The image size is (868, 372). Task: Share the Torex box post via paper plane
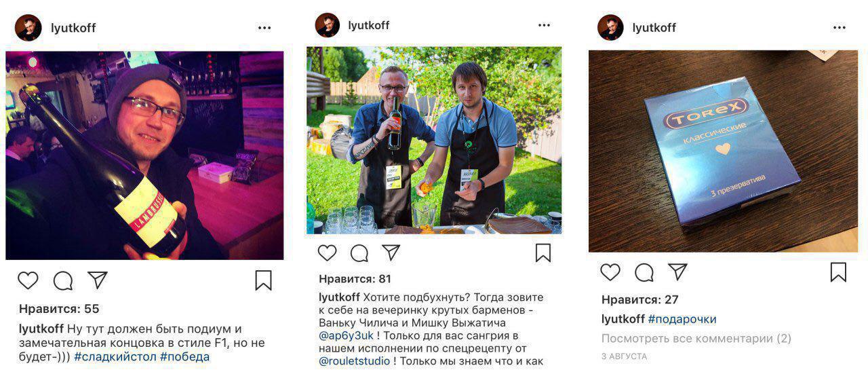pos(678,272)
